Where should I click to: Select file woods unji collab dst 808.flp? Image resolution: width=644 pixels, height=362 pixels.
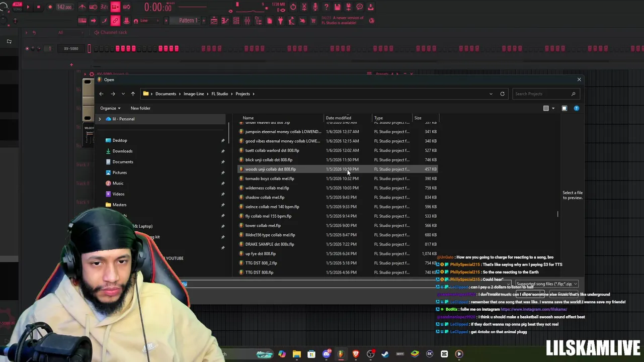pos(337,169)
